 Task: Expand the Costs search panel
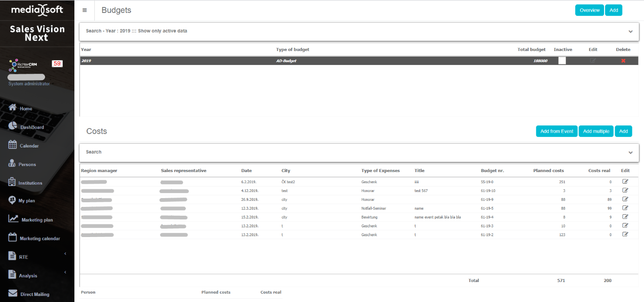click(630, 153)
